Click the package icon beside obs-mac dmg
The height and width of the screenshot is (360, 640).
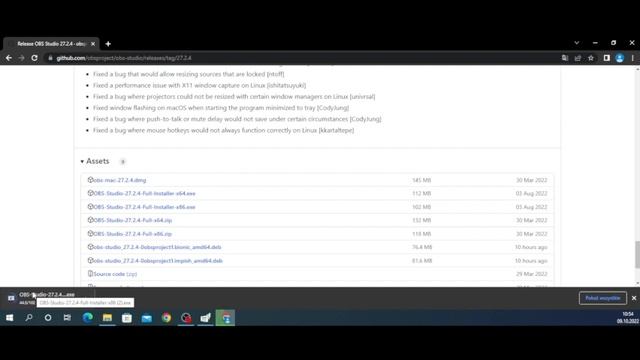pyautogui.click(x=90, y=180)
